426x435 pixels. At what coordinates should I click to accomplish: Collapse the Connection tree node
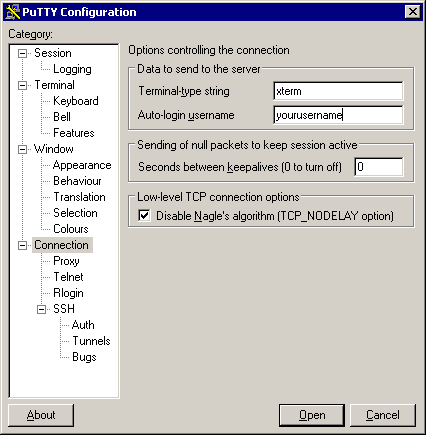tap(22, 245)
